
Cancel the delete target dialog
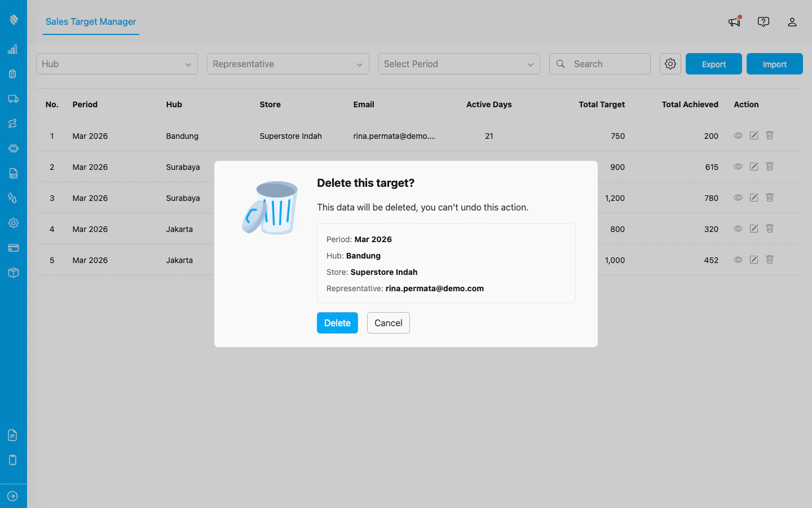[x=388, y=323]
